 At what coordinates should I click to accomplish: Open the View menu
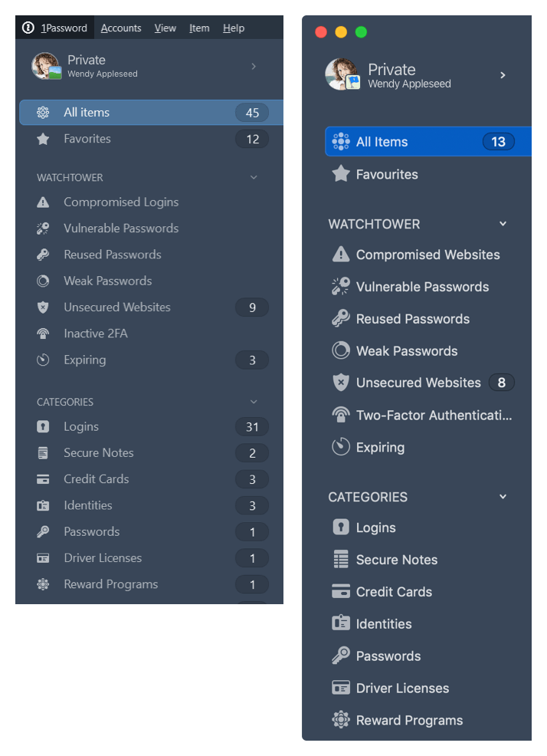pos(165,28)
